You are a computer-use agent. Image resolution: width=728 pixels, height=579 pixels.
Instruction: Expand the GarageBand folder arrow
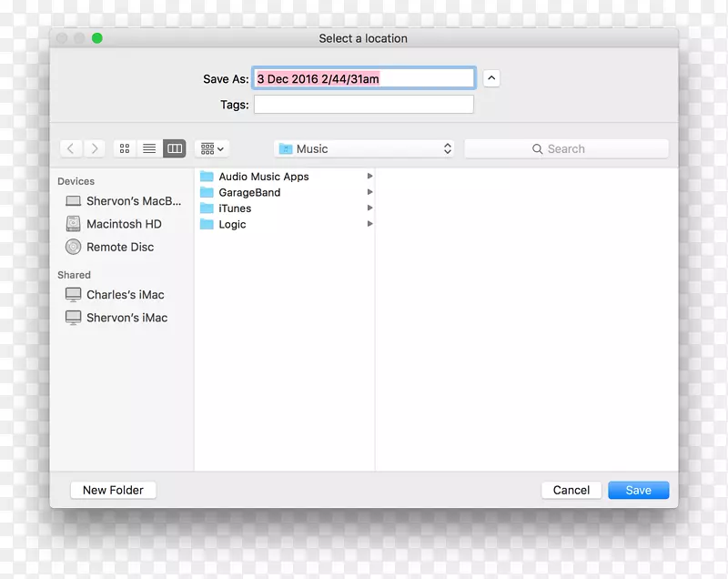pyautogui.click(x=370, y=192)
